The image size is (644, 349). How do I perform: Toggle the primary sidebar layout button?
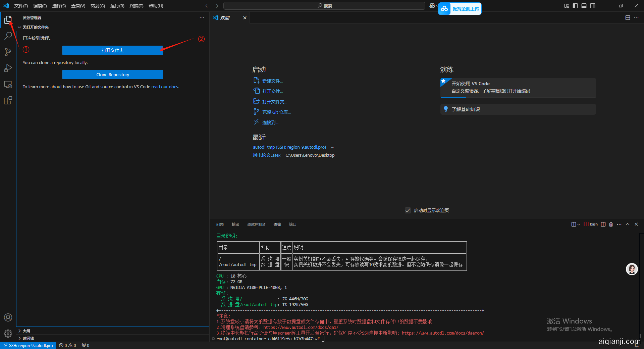tap(575, 6)
